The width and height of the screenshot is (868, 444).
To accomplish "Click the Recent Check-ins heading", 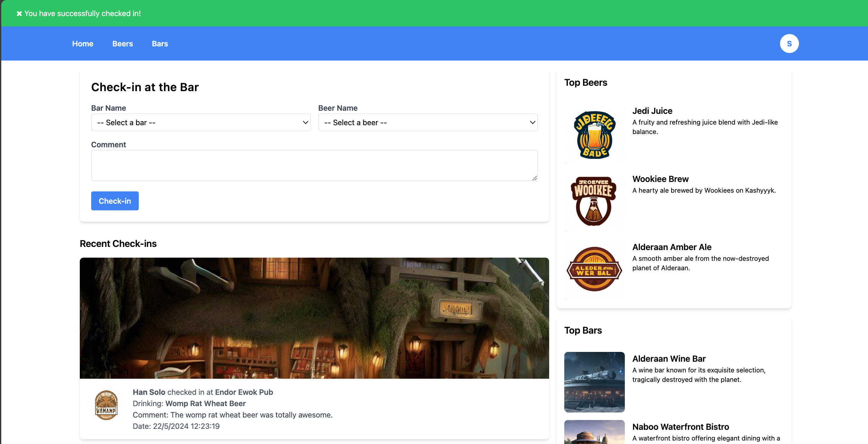I will [118, 243].
